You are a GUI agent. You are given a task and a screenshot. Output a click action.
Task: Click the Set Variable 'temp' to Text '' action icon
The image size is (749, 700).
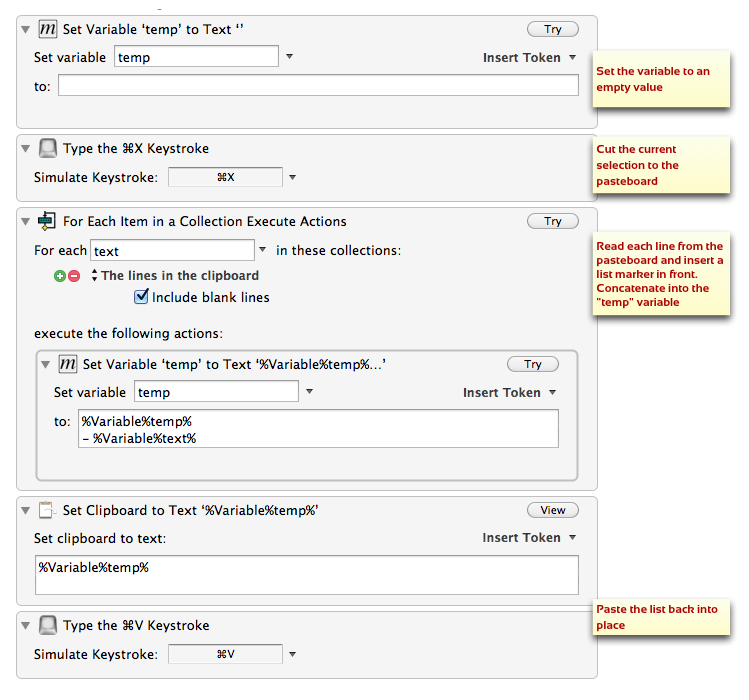click(48, 29)
